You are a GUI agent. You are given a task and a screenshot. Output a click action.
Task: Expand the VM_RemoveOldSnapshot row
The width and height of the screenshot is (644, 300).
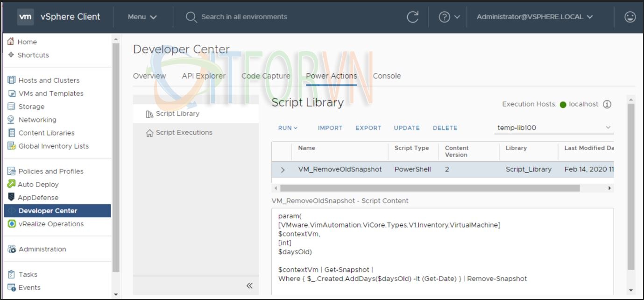tap(283, 170)
